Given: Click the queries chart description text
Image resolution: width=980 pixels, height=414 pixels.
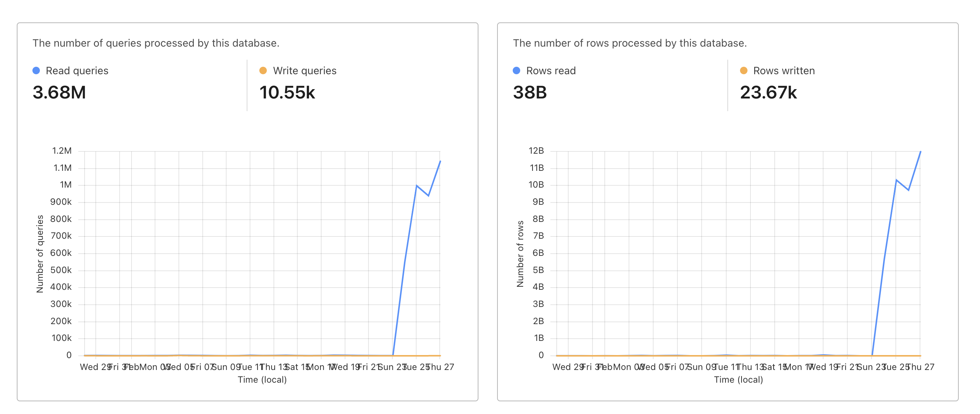Looking at the screenshot, I should pos(156,43).
